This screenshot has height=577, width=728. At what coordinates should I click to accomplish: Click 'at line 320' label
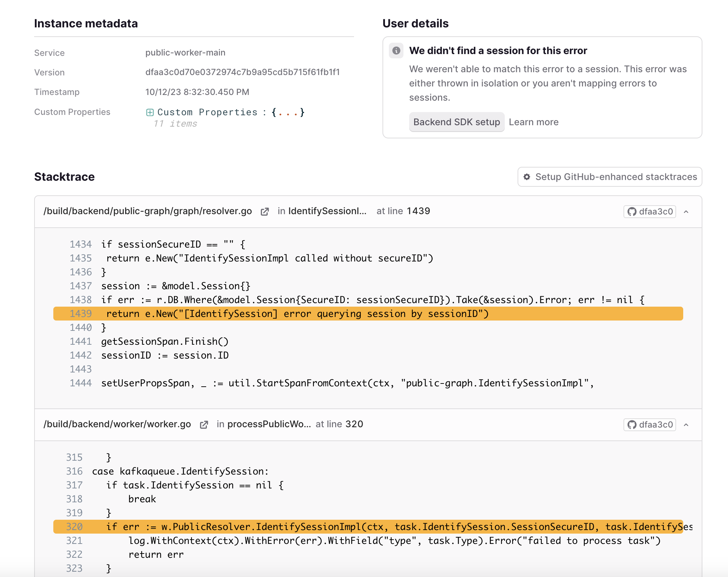coord(339,424)
